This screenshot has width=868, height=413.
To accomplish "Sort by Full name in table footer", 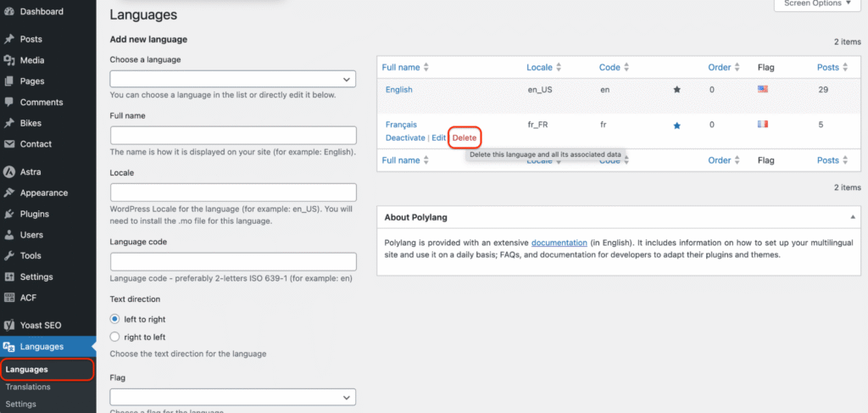I will (405, 160).
